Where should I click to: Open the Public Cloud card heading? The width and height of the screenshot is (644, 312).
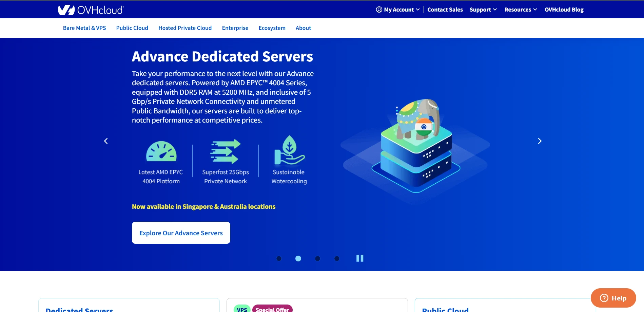(x=445, y=310)
